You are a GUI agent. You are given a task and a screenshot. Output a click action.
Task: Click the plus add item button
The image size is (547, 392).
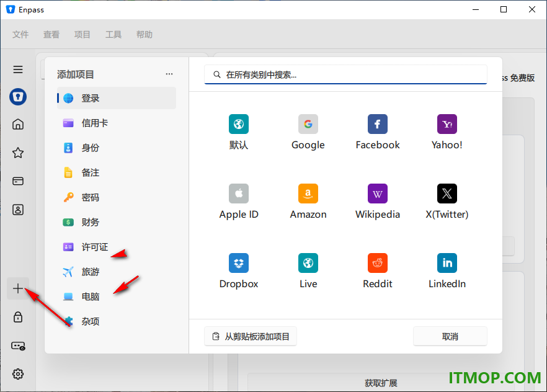[18, 288]
